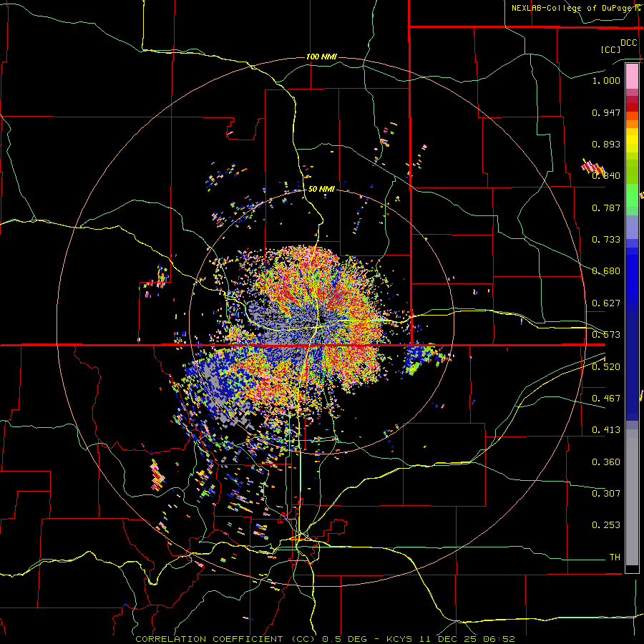Select the 0.680 scale value
This screenshot has width=644, height=644.
click(x=606, y=271)
